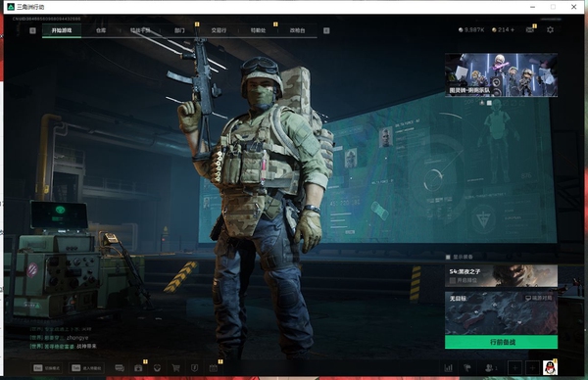
Task: Click the left navigation arrow beside 开始游戏
Action: click(x=32, y=30)
